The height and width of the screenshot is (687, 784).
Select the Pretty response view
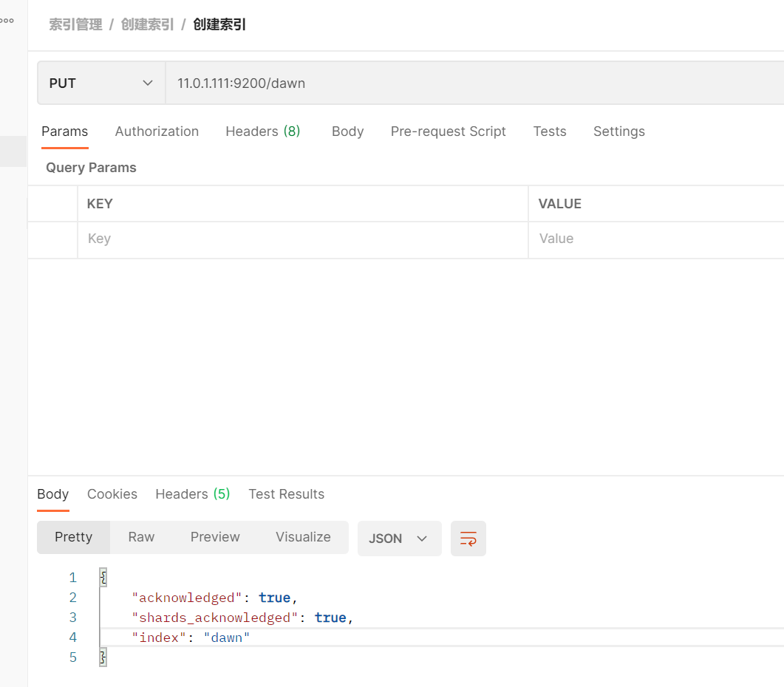pyautogui.click(x=73, y=537)
